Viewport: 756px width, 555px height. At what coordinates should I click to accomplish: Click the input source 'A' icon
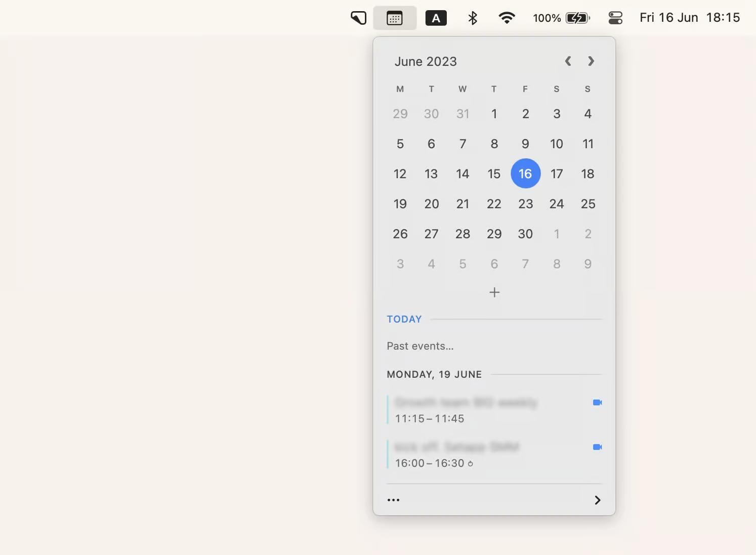[x=436, y=18]
